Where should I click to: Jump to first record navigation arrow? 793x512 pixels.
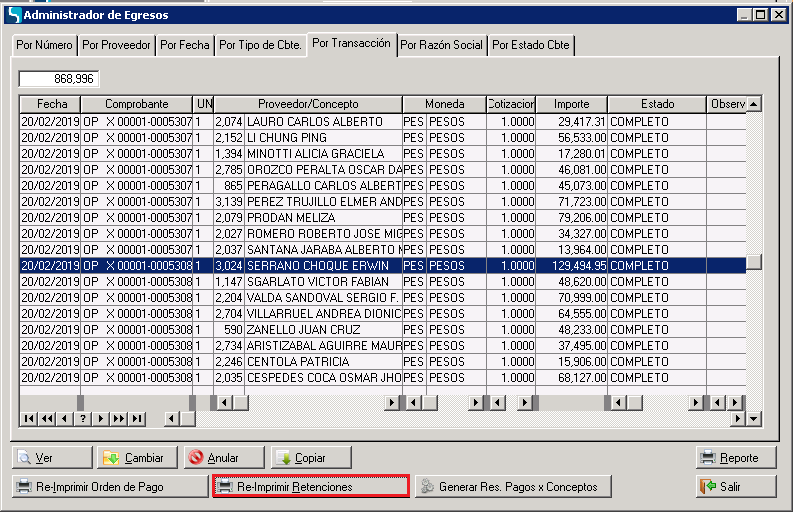(28, 418)
